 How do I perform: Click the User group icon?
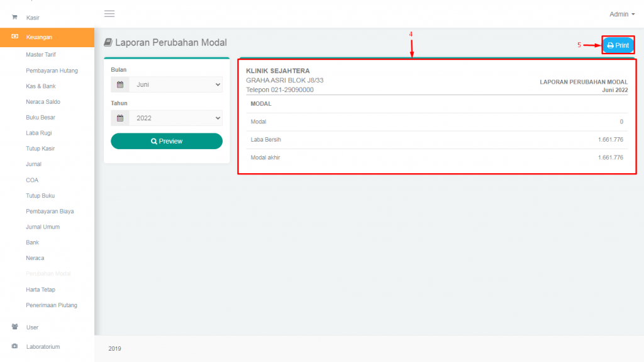coord(14,327)
